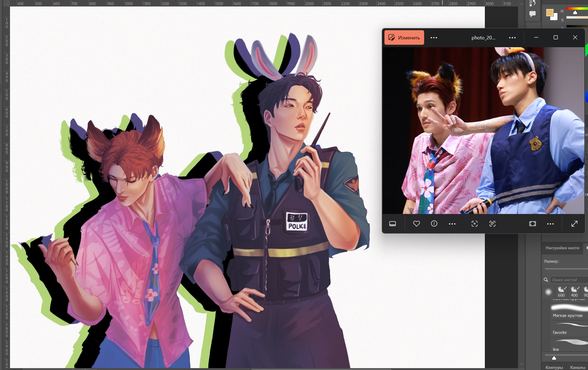
Task: Add photo to favorites with heart icon
Action: (416, 224)
